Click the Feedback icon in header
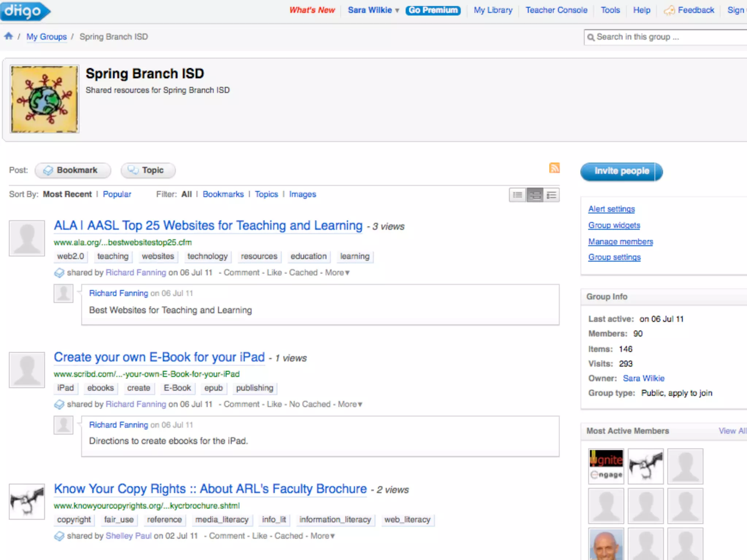This screenshot has height=560, width=747. [x=669, y=10]
